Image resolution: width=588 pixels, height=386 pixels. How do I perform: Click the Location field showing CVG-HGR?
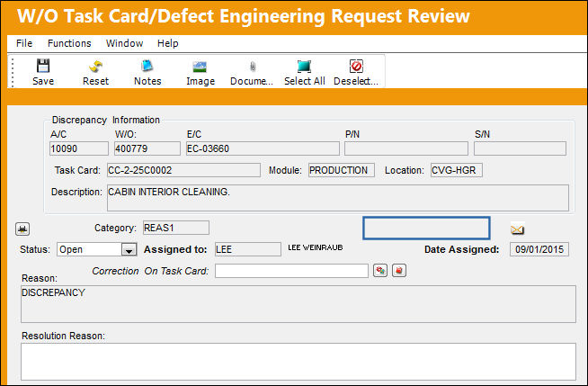[x=457, y=170]
